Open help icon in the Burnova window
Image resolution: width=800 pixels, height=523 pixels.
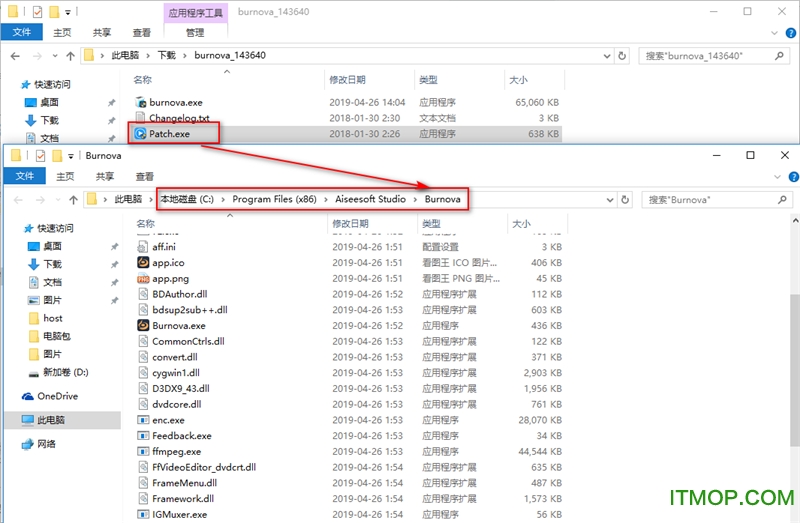coord(793,177)
